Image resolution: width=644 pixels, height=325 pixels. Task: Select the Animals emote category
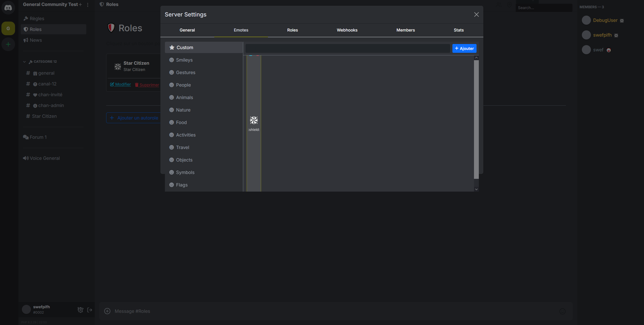tap(184, 97)
